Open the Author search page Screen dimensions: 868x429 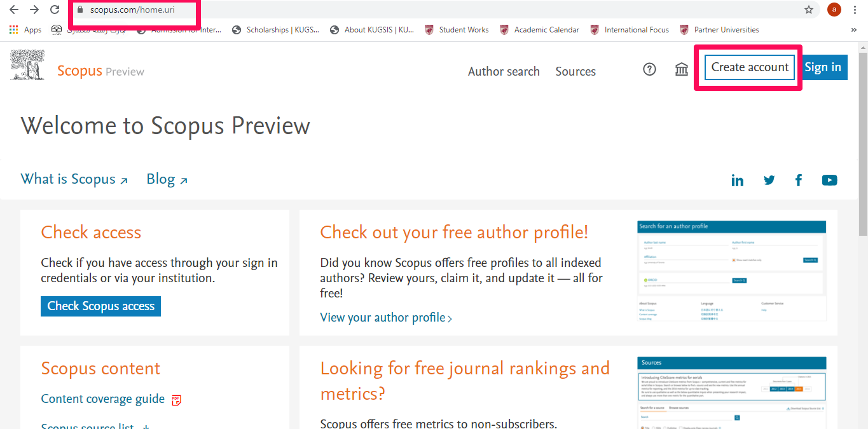coord(504,72)
